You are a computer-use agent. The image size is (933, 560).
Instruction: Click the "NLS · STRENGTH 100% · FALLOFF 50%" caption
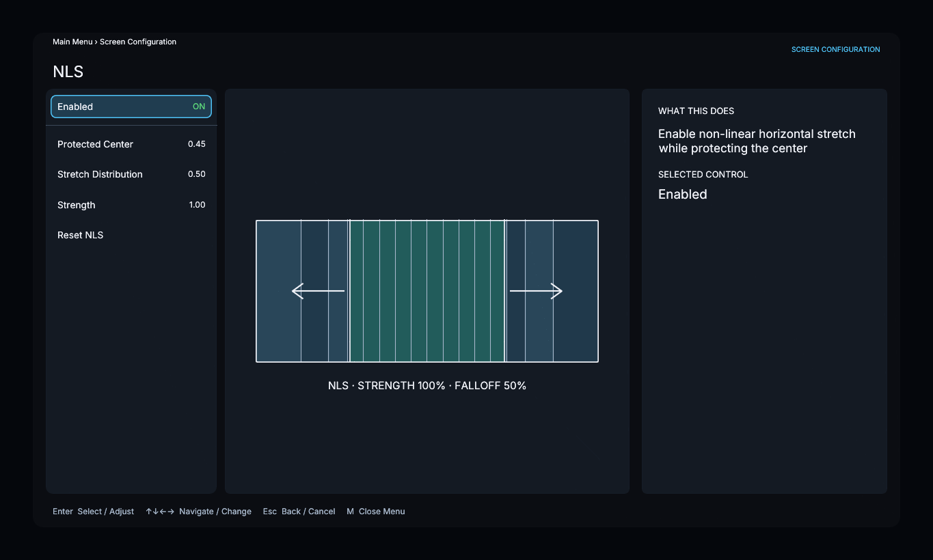pos(427,386)
